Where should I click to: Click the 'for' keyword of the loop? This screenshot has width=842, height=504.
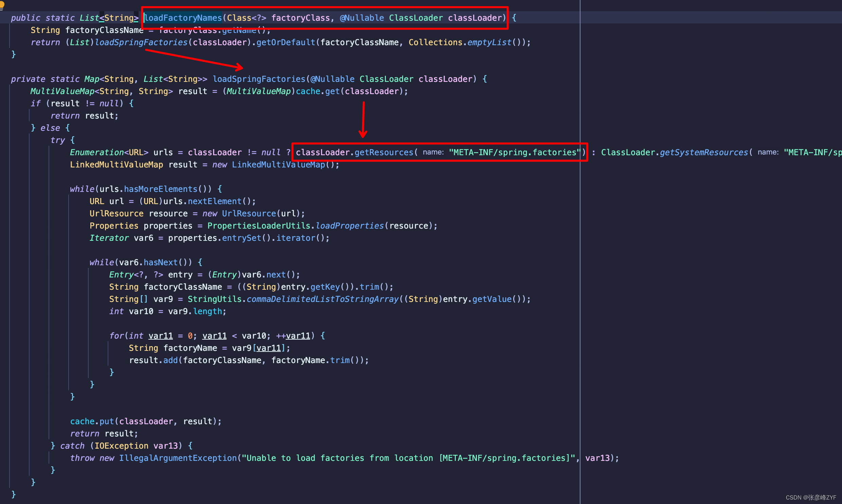[x=117, y=336]
